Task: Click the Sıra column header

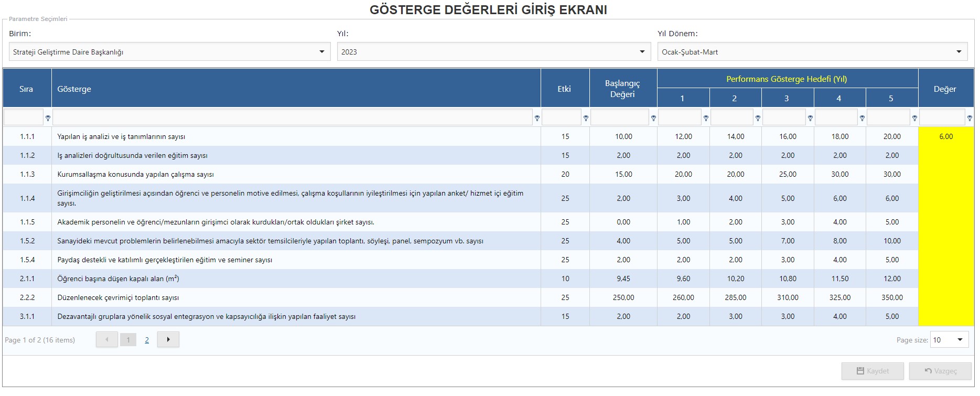Action: 27,89
